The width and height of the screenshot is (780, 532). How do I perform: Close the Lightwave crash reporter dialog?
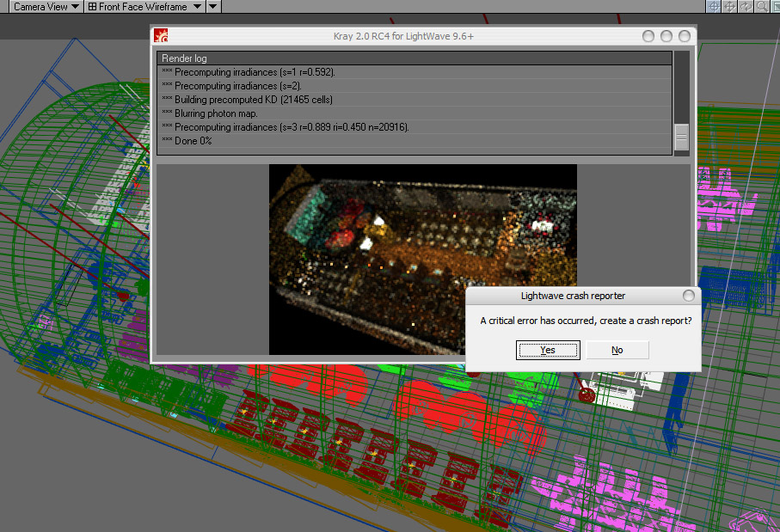(x=688, y=296)
